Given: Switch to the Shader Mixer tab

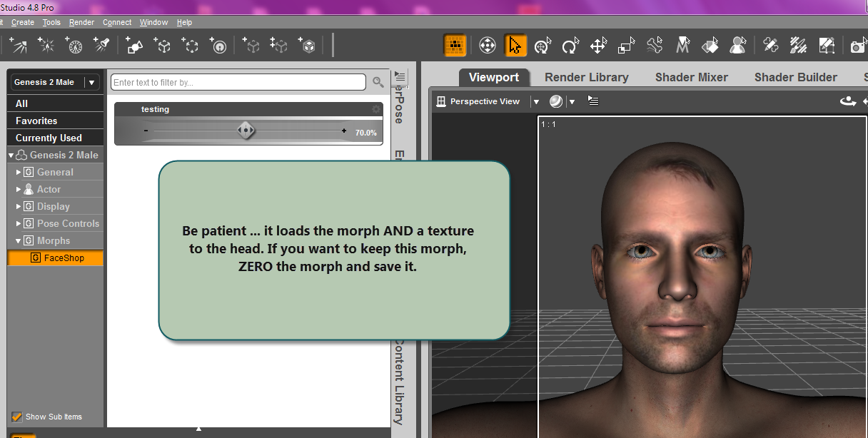Looking at the screenshot, I should 692,77.
